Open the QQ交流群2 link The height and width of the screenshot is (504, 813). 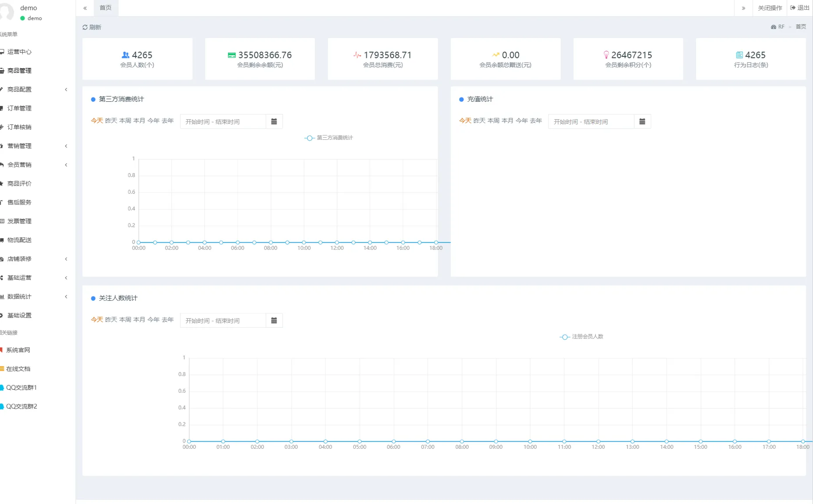[x=21, y=407]
